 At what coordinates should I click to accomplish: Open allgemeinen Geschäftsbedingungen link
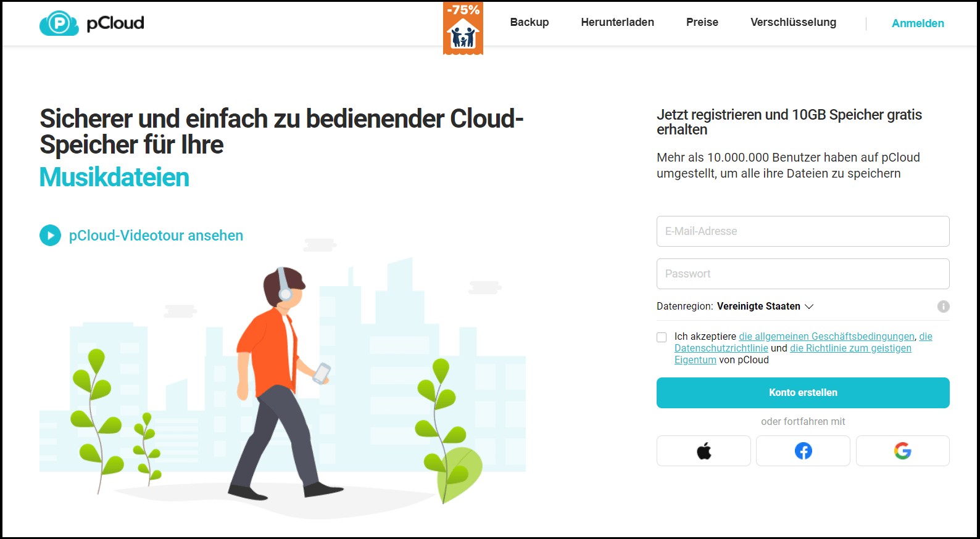827,337
